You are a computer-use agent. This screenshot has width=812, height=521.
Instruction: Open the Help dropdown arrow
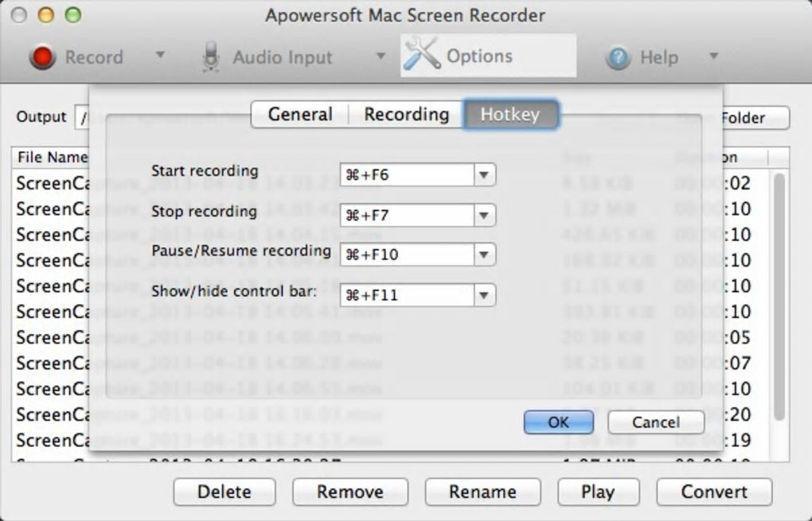coord(713,56)
